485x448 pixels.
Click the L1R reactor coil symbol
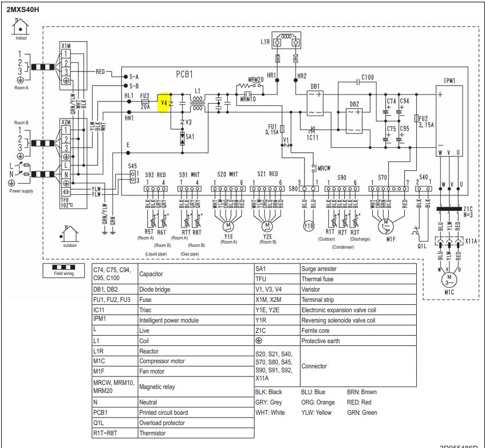point(287,41)
